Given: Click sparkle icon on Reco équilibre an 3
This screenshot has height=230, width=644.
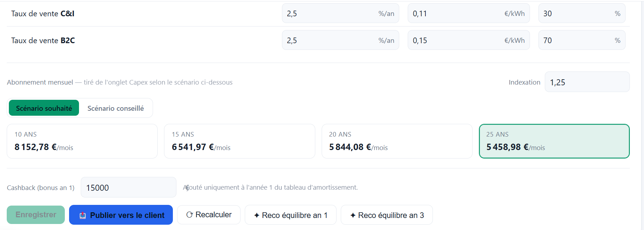Looking at the screenshot, I should 353,215.
